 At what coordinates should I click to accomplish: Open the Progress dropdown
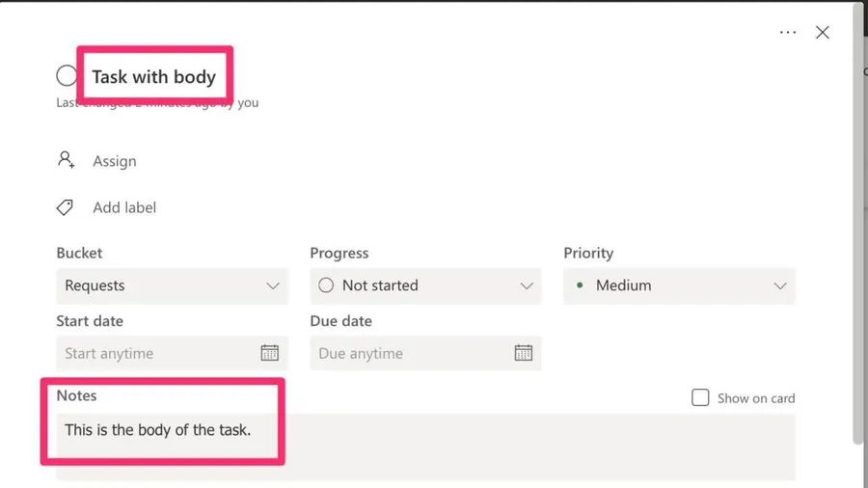click(425, 285)
